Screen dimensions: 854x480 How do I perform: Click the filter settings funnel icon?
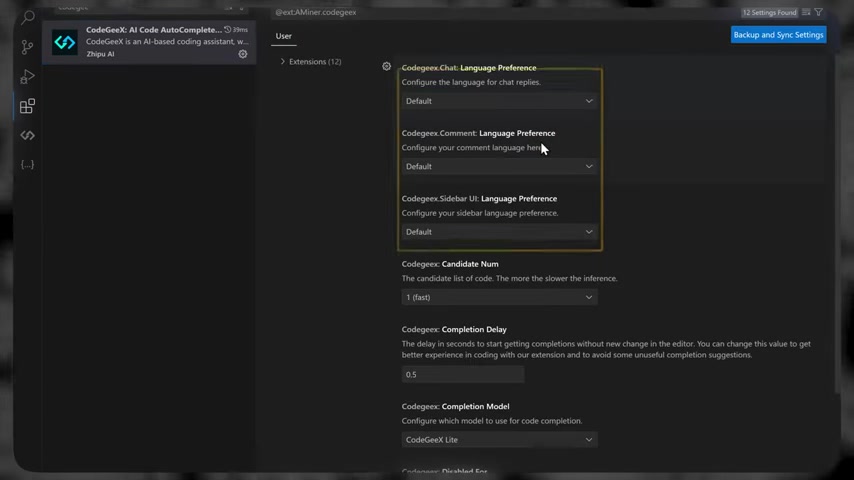pyautogui.click(x=819, y=12)
